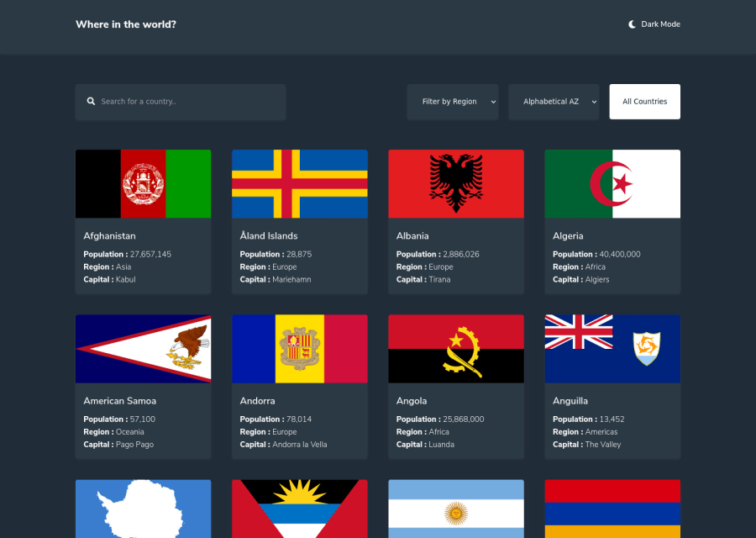Click the capital Algiers text

[x=597, y=279]
